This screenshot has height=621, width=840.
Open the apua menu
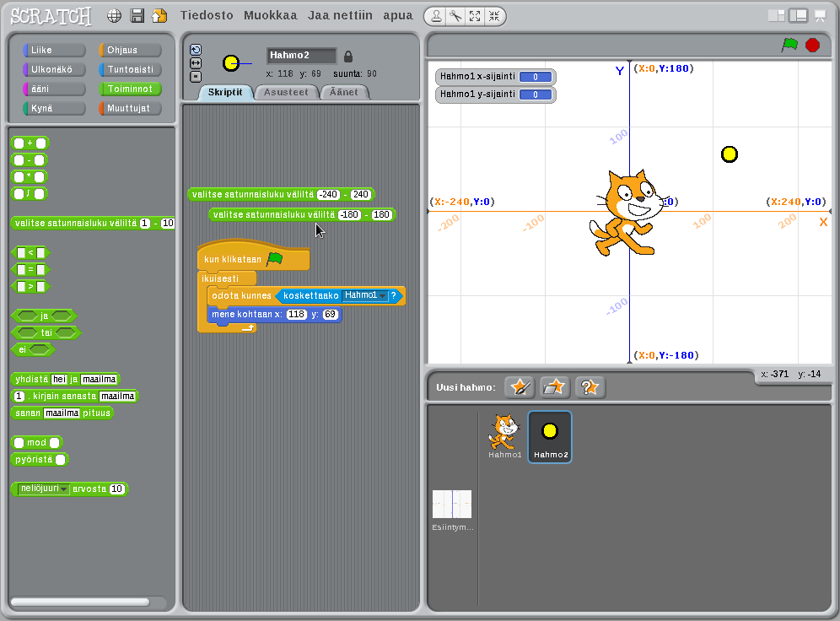[398, 15]
